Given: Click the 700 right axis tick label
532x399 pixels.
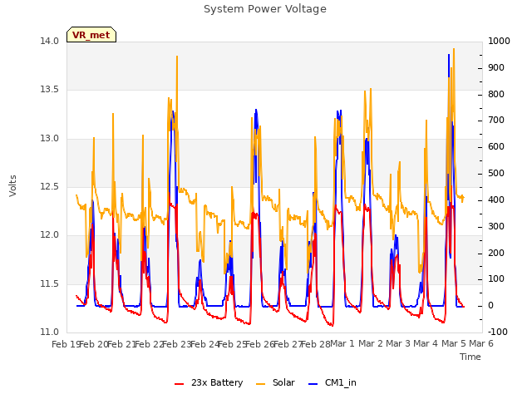Looking at the screenshot, I should coord(496,120).
